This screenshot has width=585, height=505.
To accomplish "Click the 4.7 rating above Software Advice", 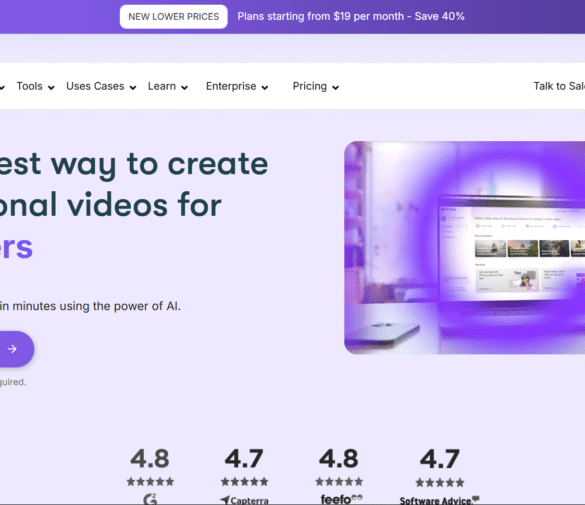I will (439, 458).
